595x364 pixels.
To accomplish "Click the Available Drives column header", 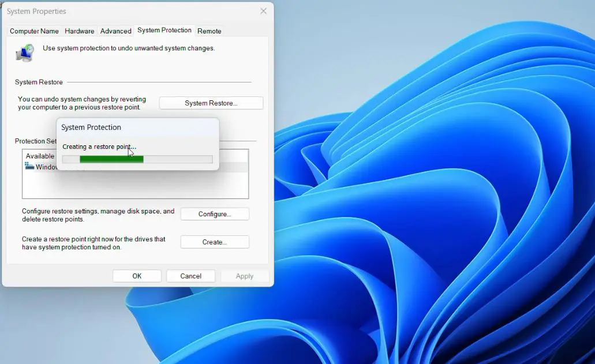I will pos(40,156).
